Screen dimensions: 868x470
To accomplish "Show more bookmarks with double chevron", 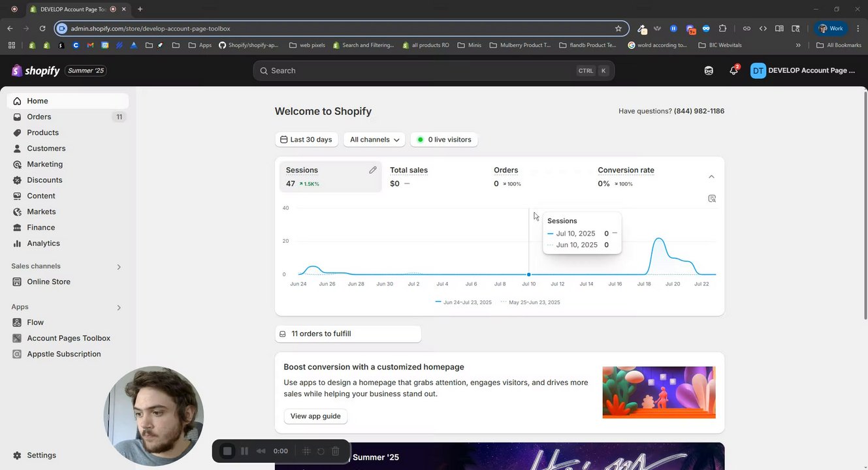I will click(x=798, y=45).
